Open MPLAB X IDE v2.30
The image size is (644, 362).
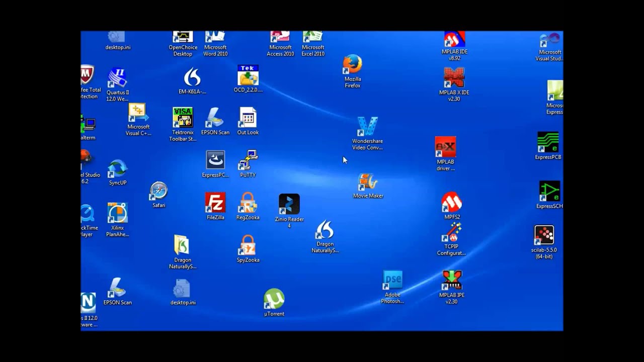454,84
